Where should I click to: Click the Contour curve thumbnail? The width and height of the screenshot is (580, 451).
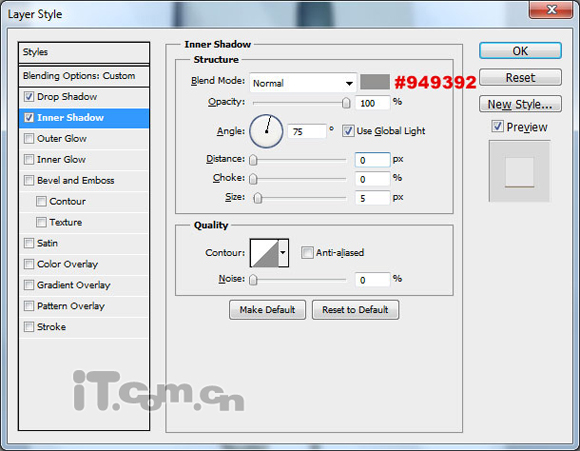[264, 253]
